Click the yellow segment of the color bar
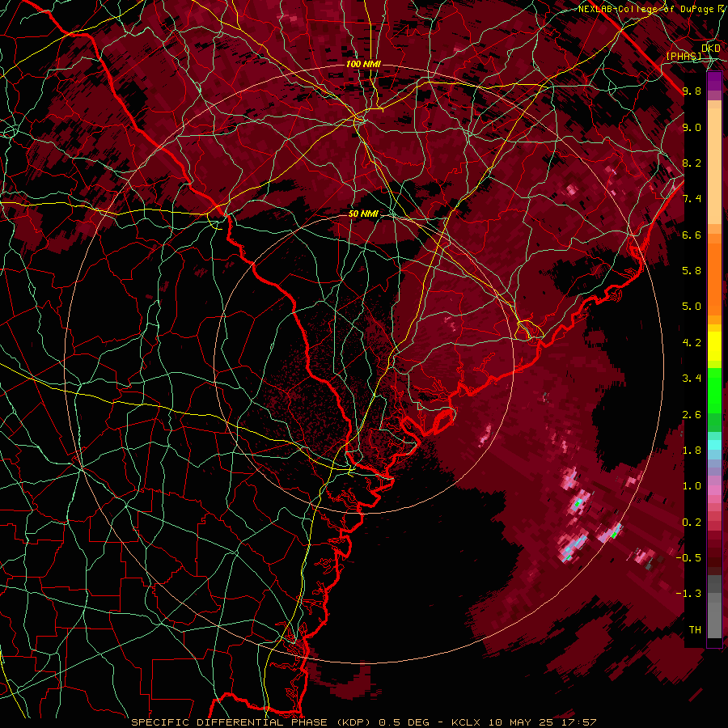728x728 pixels. [x=714, y=346]
